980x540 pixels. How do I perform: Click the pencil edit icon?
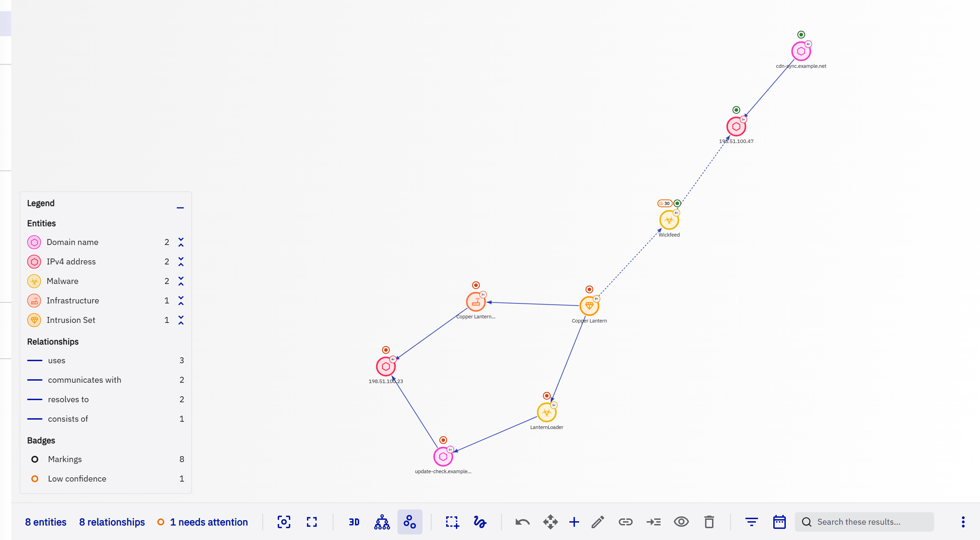[598, 522]
